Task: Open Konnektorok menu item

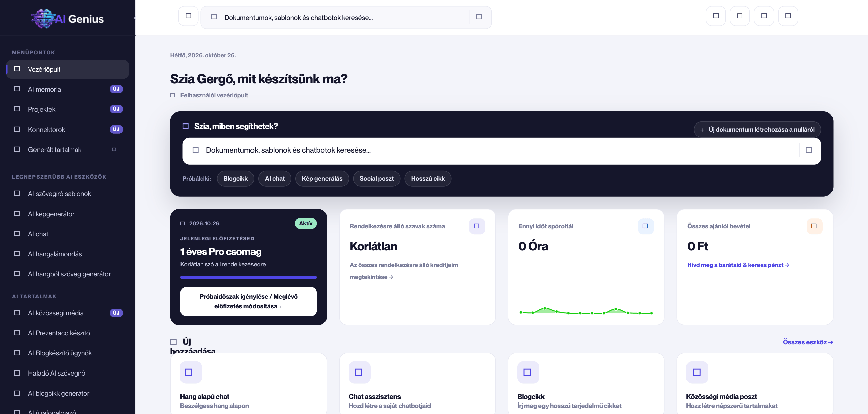Action: [67, 129]
